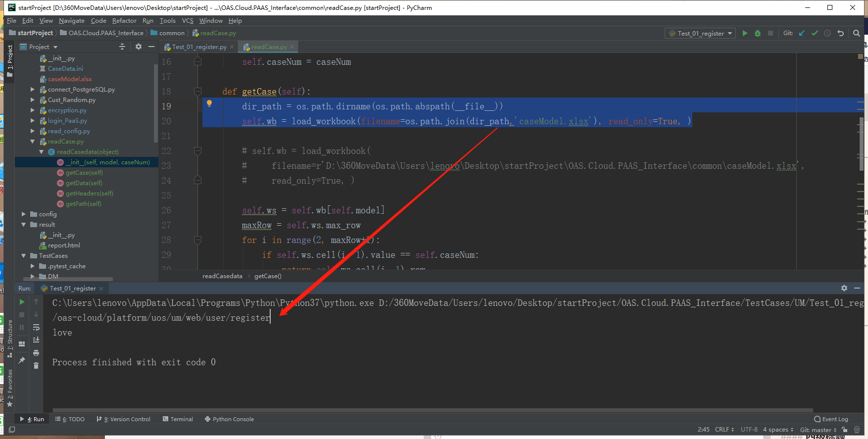
Task: Change the CRLF line separator in the status bar
Action: tap(724, 430)
